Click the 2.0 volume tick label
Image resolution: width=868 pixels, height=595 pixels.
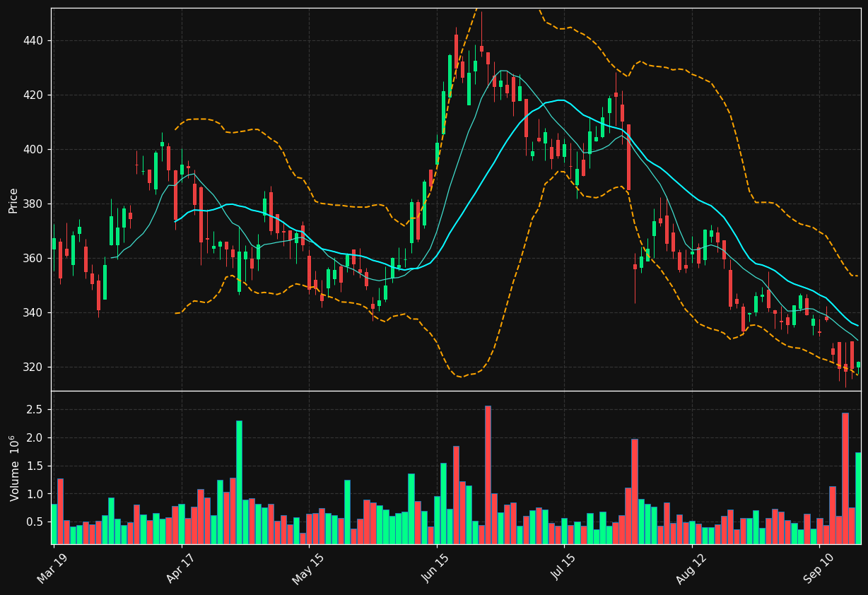35,438
